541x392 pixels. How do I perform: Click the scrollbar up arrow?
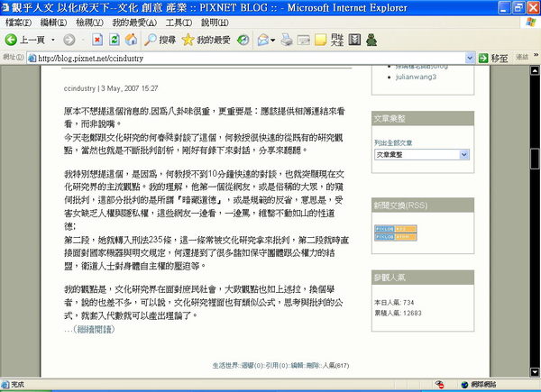[x=535, y=70]
